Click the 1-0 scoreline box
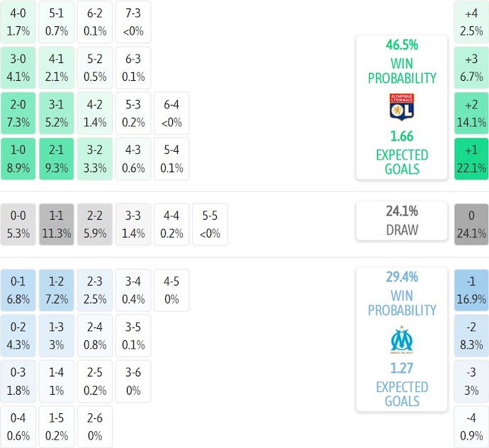This screenshot has height=448, width=489. 18,159
